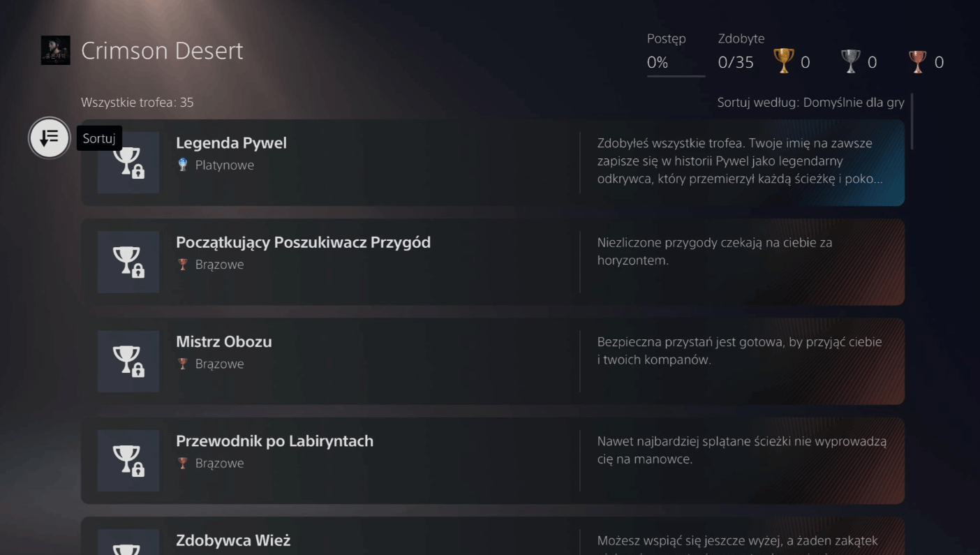Screen dimensions: 980x555
Task: Open the Przewodnik po Labiryntach trophy entry
Action: pos(274,441)
